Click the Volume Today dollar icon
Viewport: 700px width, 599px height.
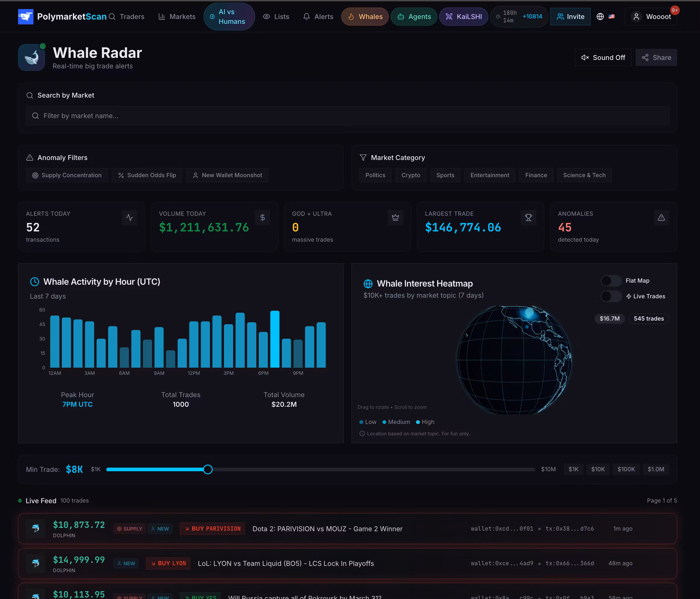coord(263,217)
